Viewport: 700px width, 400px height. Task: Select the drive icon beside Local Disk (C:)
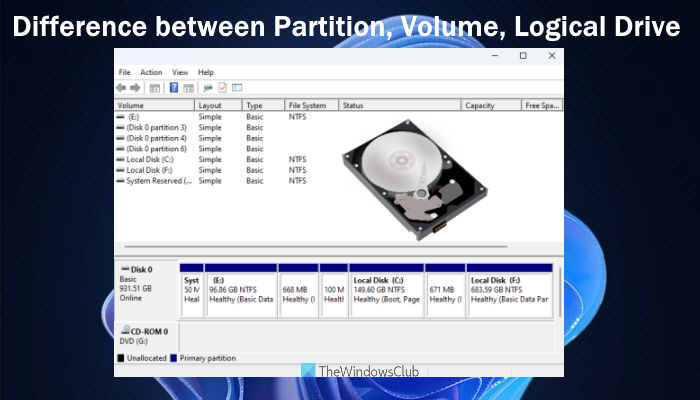pyautogui.click(x=120, y=159)
